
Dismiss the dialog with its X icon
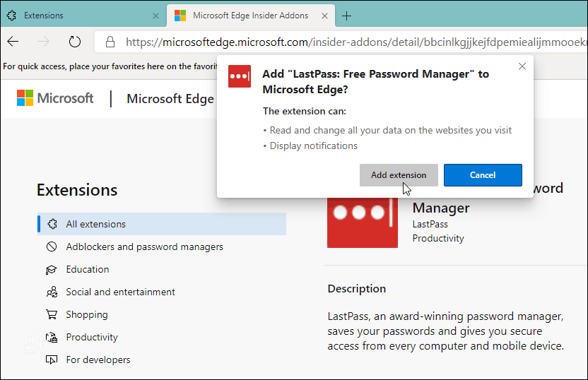point(522,66)
